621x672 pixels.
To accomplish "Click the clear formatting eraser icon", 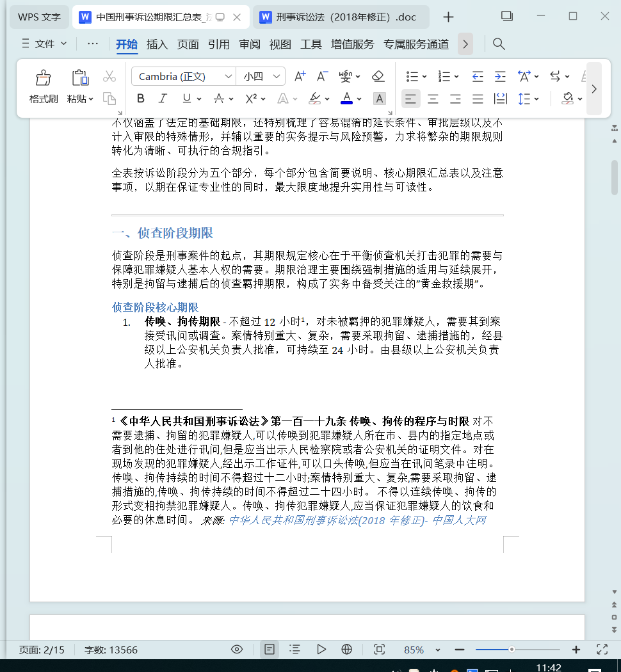I will pyautogui.click(x=378, y=76).
